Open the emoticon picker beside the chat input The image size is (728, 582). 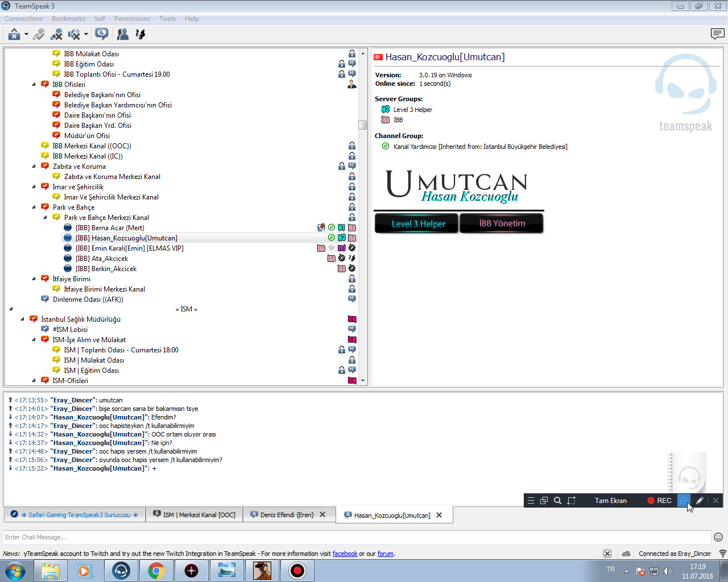coord(718,537)
